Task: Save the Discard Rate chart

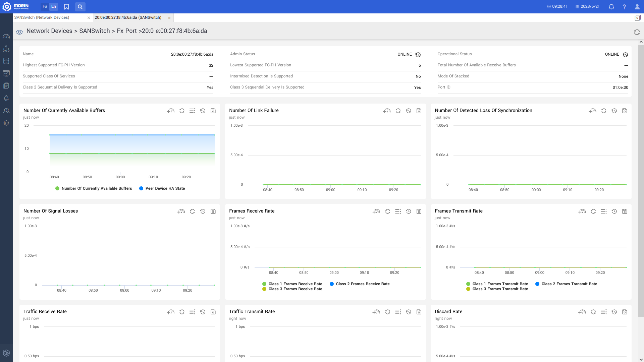Action: coord(625,312)
